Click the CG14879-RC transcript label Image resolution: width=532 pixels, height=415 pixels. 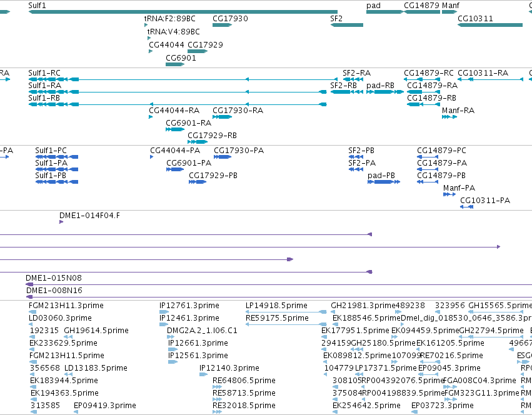pyautogui.click(x=429, y=73)
